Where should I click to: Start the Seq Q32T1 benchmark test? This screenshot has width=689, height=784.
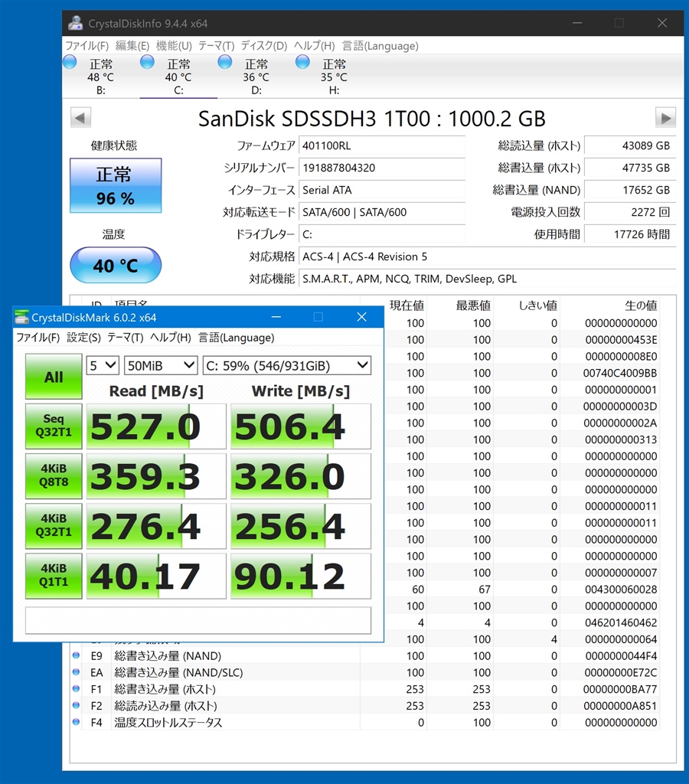coord(54,426)
